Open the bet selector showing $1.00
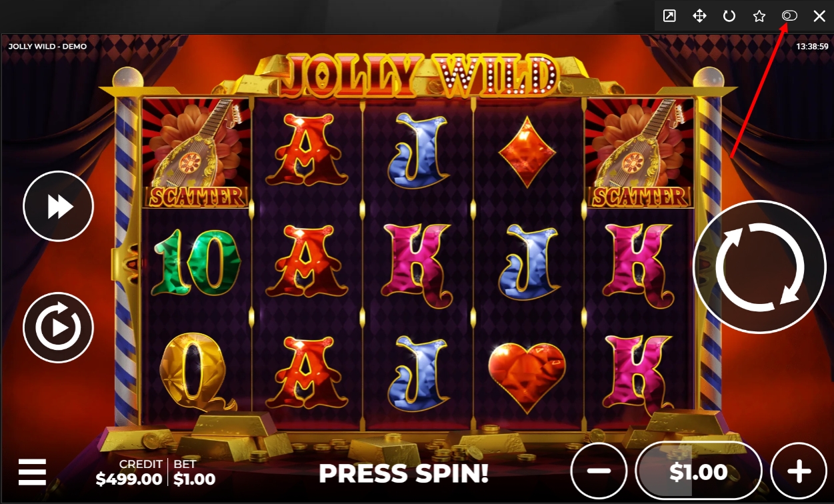The height and width of the screenshot is (504, 834). point(699,471)
